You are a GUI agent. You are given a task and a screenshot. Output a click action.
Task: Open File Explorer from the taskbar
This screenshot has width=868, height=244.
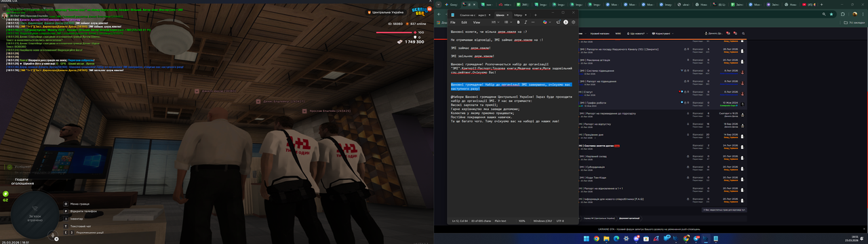(x=606, y=239)
